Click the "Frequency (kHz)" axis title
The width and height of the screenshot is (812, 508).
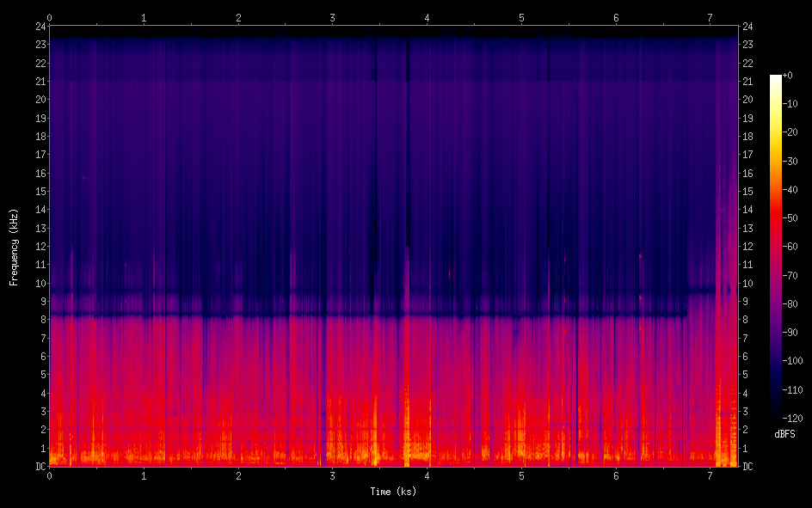(x=14, y=247)
